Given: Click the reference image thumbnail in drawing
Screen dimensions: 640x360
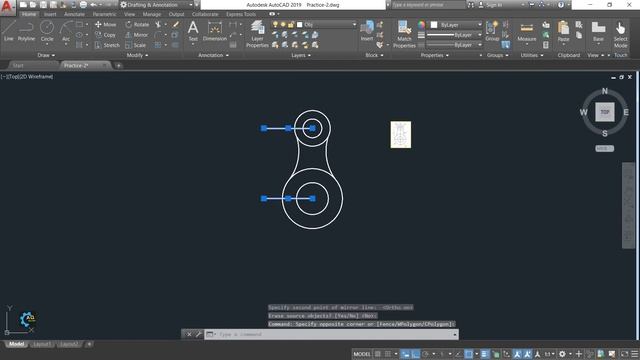Looking at the screenshot, I should (400, 135).
